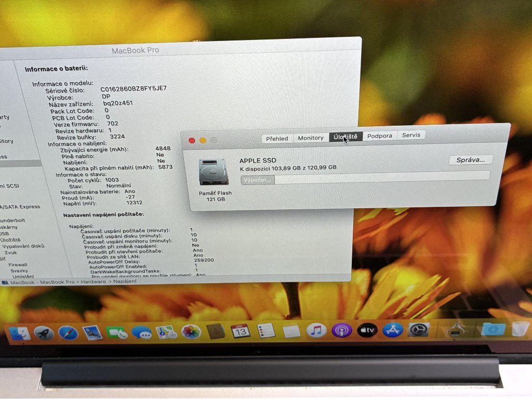Click the APPLE SSD drive icon

coord(213,171)
